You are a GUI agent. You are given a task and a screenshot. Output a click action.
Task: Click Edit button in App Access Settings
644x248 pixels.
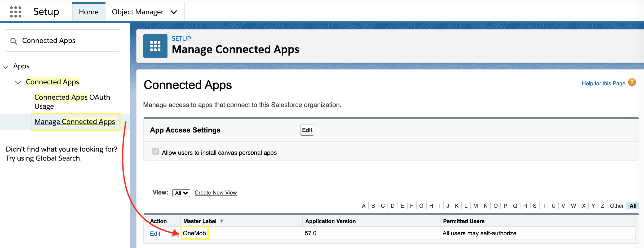coord(307,130)
